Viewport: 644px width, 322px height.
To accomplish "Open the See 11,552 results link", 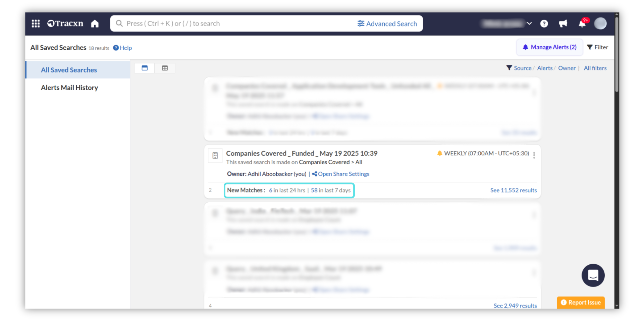I will tap(513, 190).
